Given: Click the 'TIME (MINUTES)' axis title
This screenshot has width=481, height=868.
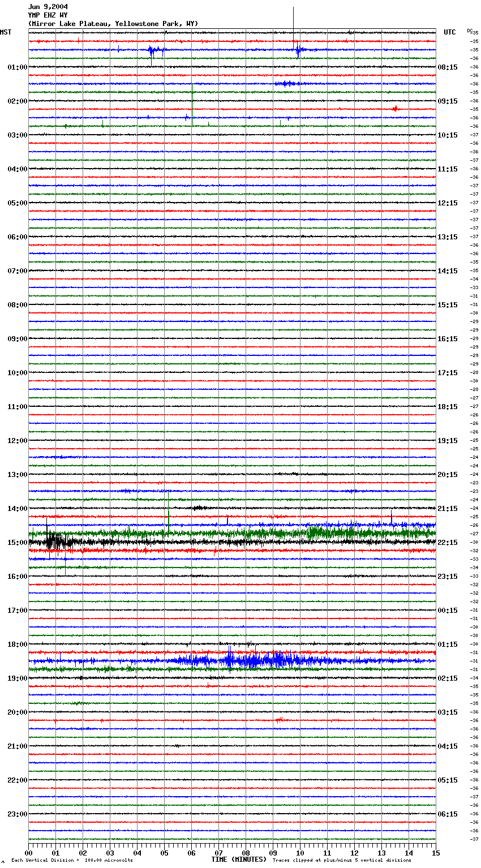Looking at the screenshot, I should pyautogui.click(x=239, y=860).
